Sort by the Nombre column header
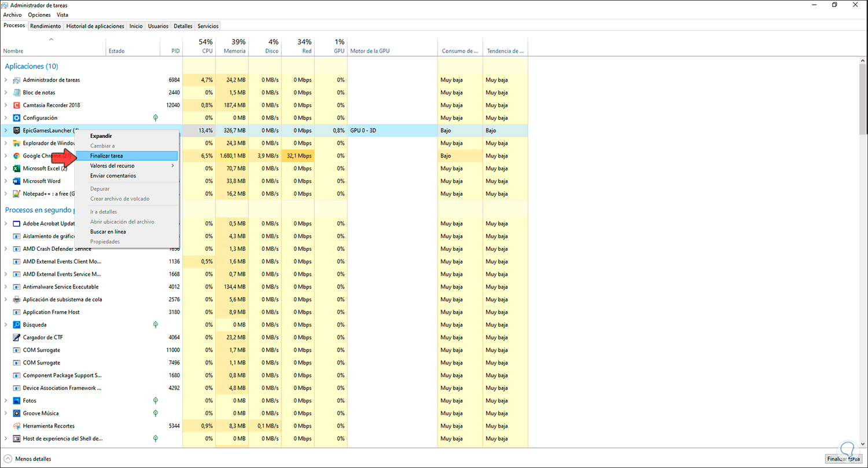The image size is (868, 468). (x=53, y=46)
